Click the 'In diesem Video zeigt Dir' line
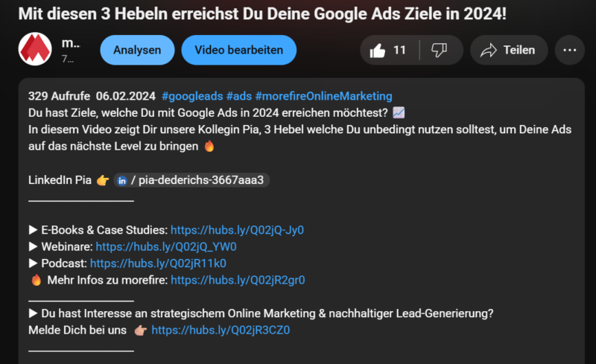This screenshot has width=596, height=364. pos(300,130)
